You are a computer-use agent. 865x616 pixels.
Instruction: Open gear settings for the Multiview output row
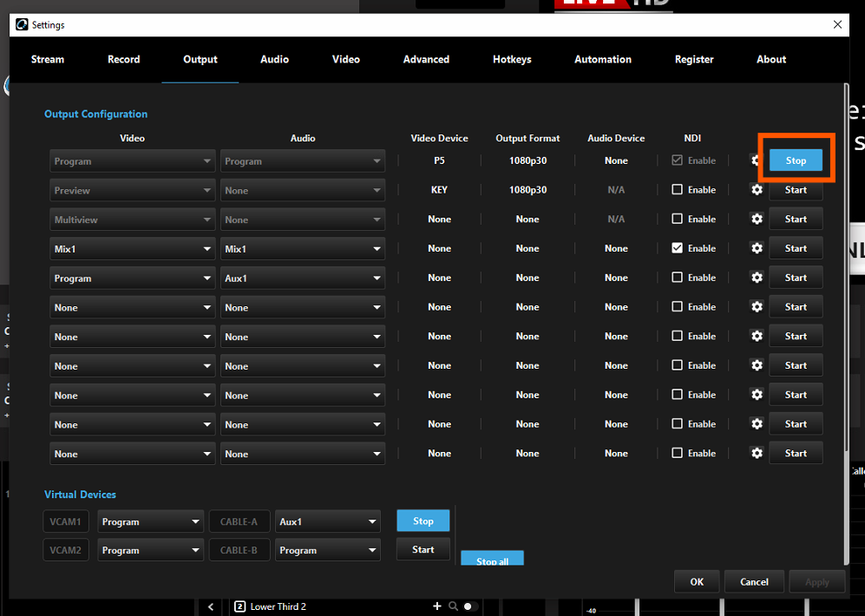click(x=757, y=220)
